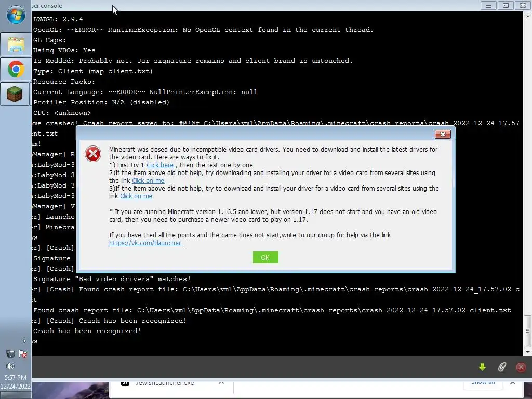Image resolution: width=532 pixels, height=399 pixels.
Task: Follow the "Click here" link in step 1
Action: 160,165
